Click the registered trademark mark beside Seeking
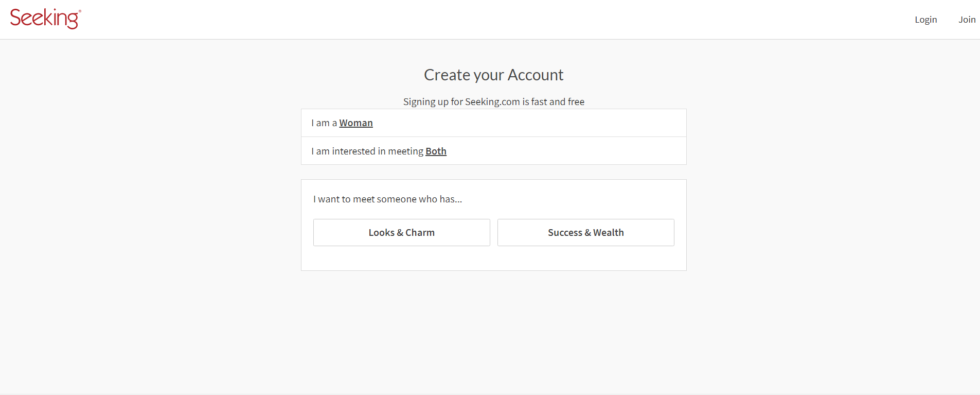This screenshot has height=395, width=980. point(80,11)
